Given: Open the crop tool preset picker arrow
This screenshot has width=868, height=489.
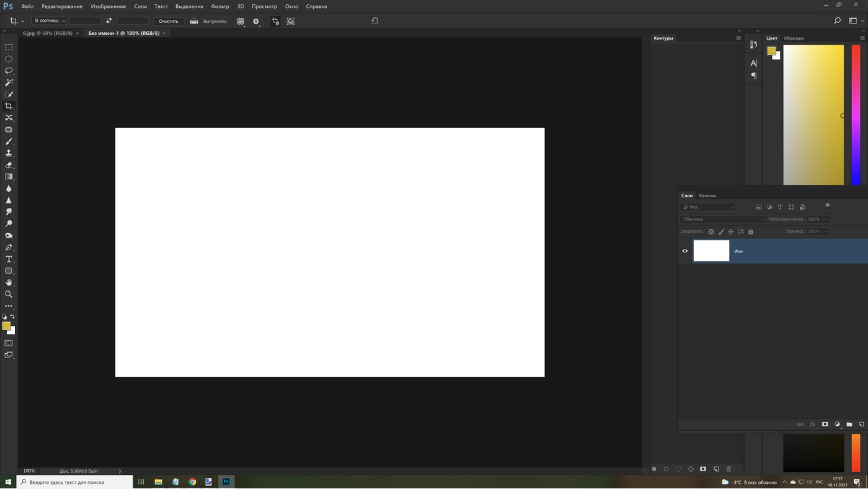Looking at the screenshot, I should click(22, 21).
